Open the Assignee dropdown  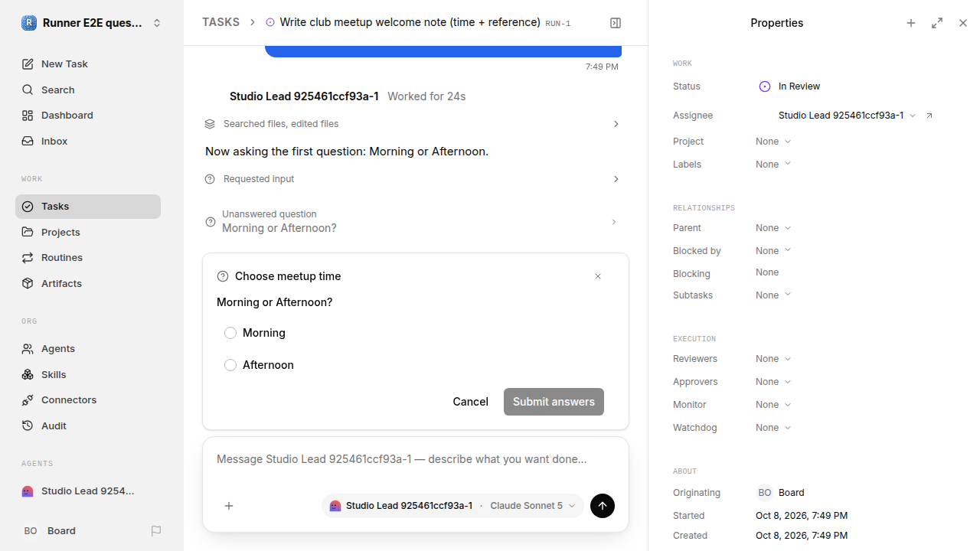click(x=847, y=116)
